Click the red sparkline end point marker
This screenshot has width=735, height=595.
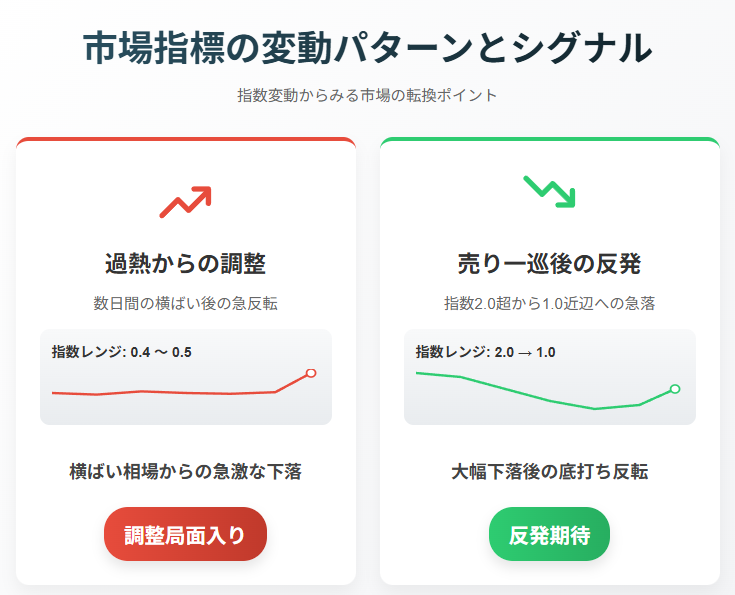(311, 373)
